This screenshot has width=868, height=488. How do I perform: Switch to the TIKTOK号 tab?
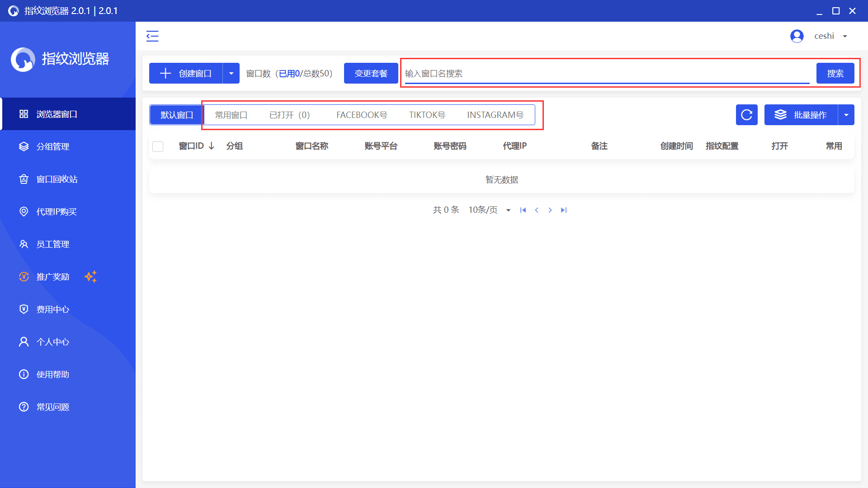pos(426,115)
